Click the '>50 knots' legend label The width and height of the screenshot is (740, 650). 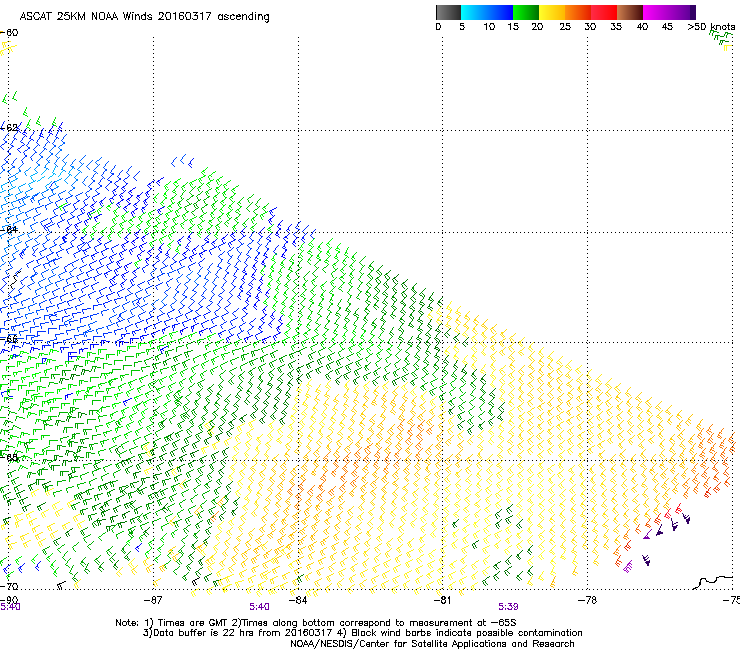[711, 27]
